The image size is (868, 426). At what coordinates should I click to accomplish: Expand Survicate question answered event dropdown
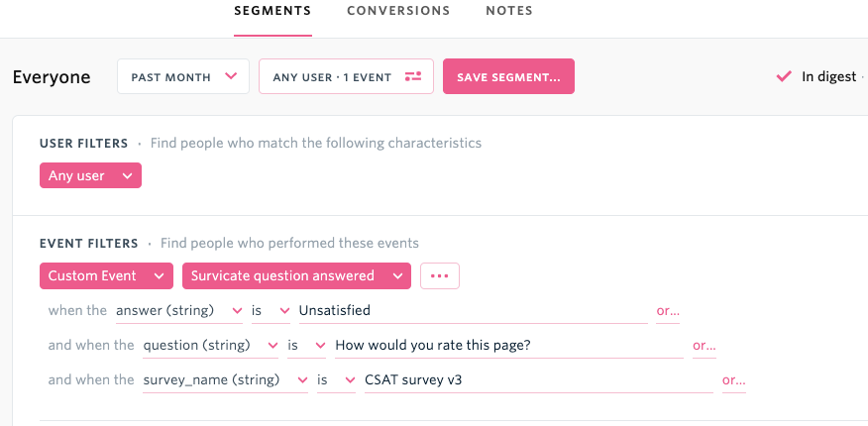coord(296,275)
